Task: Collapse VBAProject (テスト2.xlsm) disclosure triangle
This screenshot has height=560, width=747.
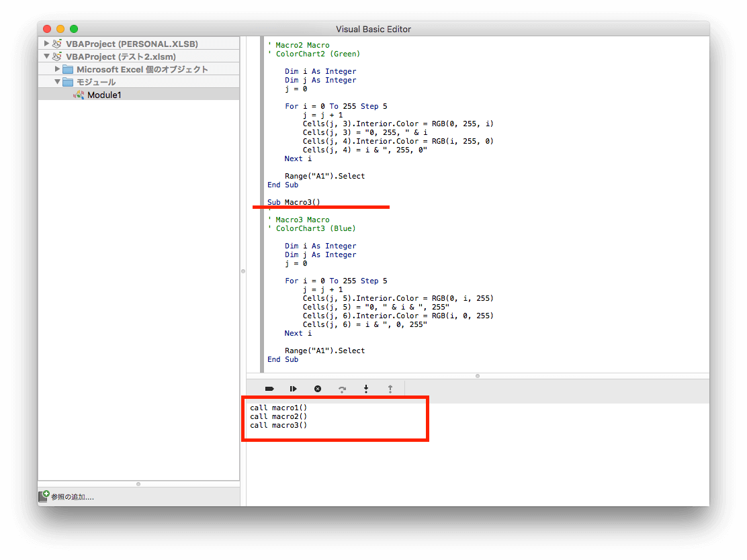Action: point(46,56)
